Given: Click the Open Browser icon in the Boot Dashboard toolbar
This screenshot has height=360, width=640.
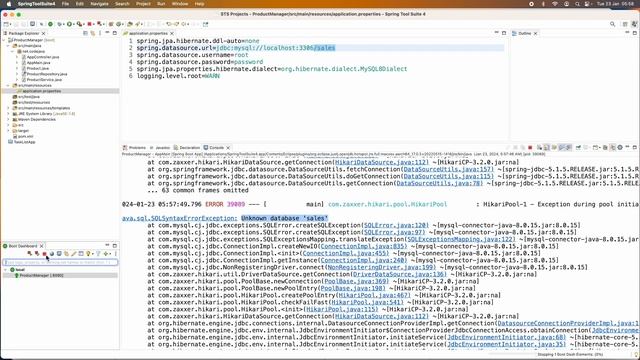Looking at the screenshot, I should click(52, 253).
